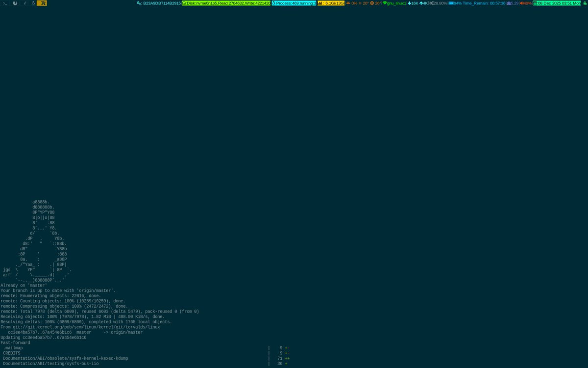Viewport: 588px width, 368px height.
Task: Select the highlighted wrench tools workspace
Action: pos(43,3)
